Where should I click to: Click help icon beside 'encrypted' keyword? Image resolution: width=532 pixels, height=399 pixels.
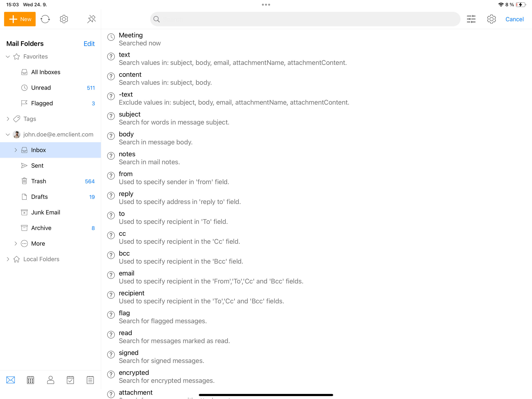click(111, 374)
